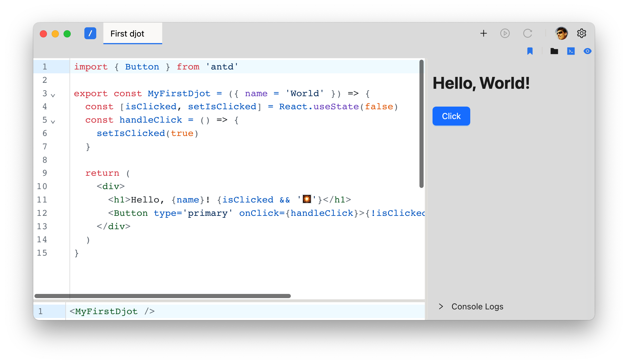The width and height of the screenshot is (628, 364).
Task: Click the refresh reload icon
Action: (x=527, y=33)
